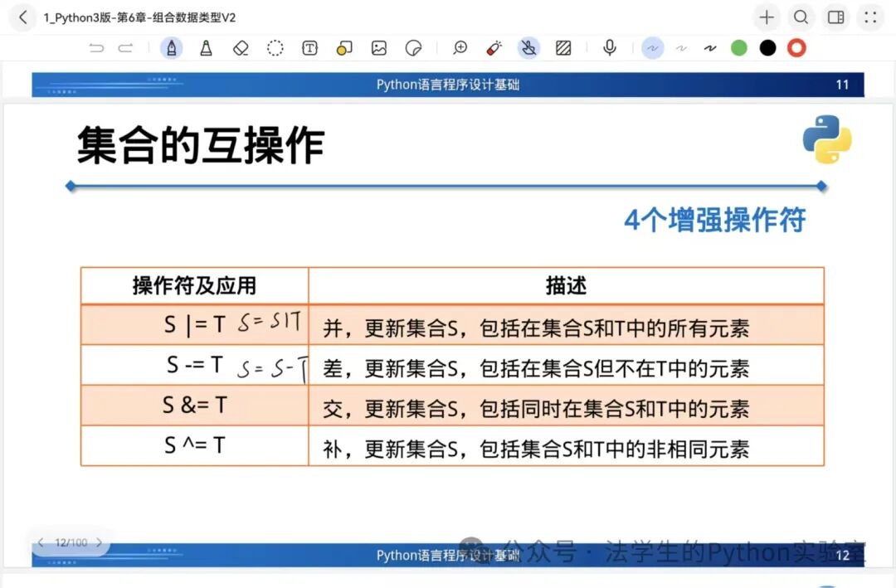Toggle the laser pointer tool
896x588 pixels.
point(494,48)
